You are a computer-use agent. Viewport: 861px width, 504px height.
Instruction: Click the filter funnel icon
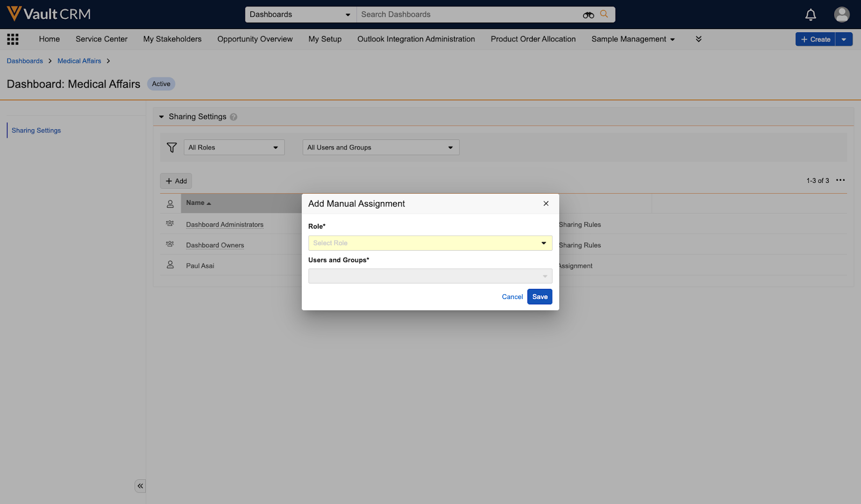[172, 147]
